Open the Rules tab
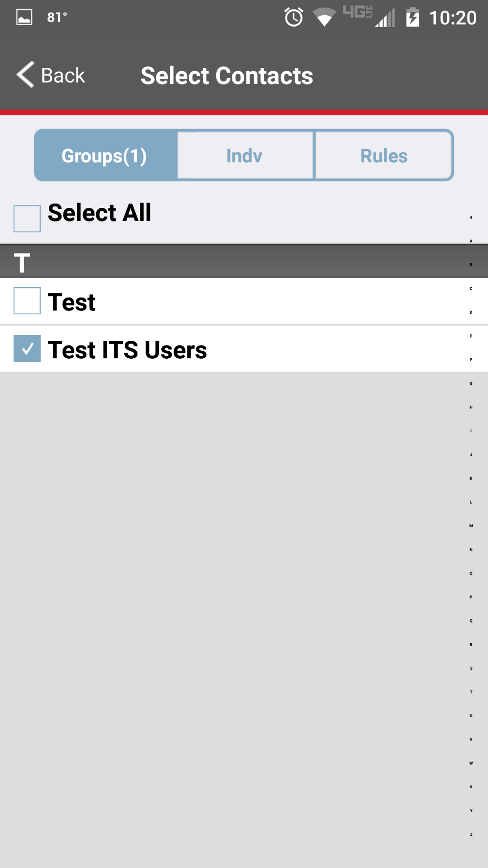This screenshot has width=488, height=868. [x=384, y=156]
